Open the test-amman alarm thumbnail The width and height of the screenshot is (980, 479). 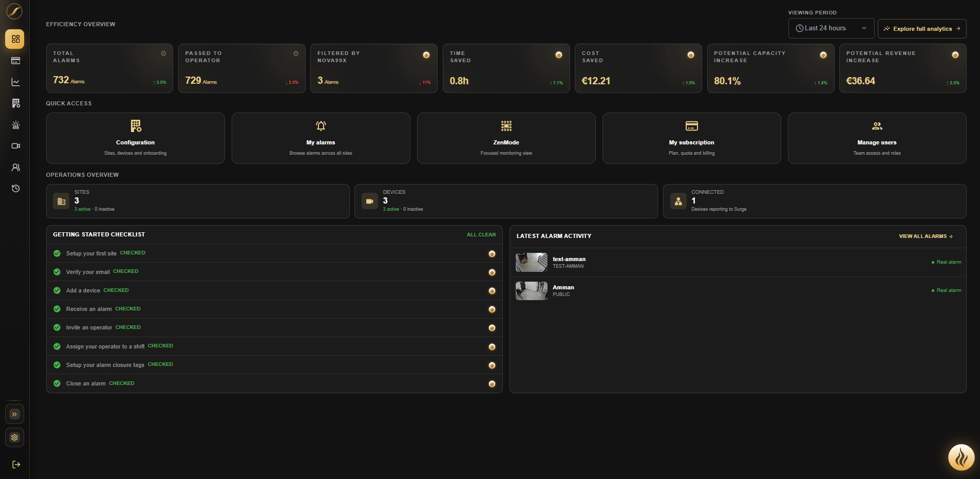click(532, 263)
